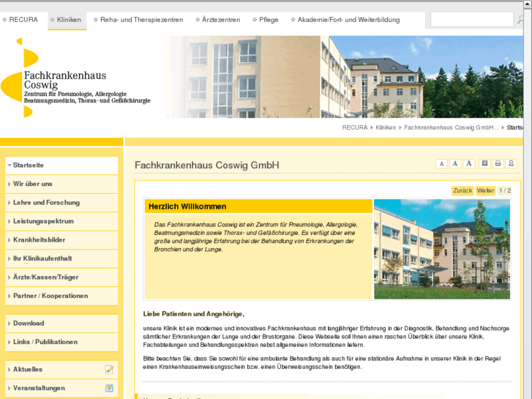This screenshot has height=399, width=532.
Task: Expand Krankheitsbilder sidebar item
Action: pyautogui.click(x=61, y=240)
